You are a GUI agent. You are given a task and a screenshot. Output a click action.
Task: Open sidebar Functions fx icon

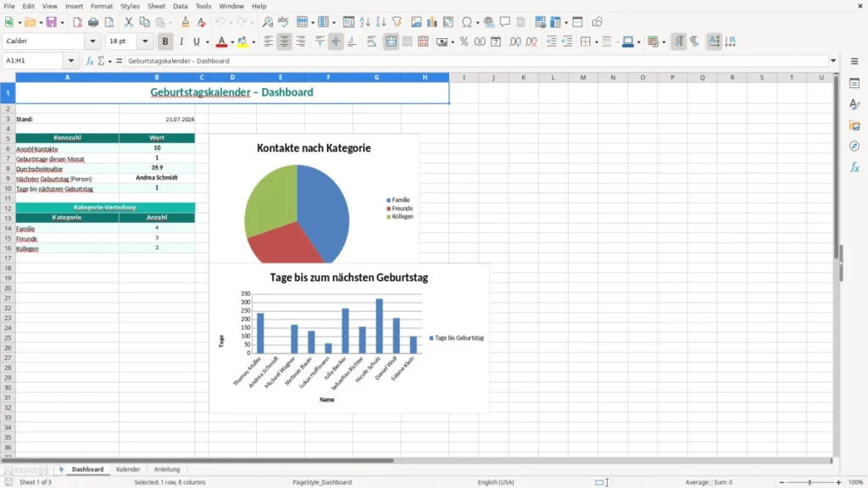pyautogui.click(x=854, y=167)
